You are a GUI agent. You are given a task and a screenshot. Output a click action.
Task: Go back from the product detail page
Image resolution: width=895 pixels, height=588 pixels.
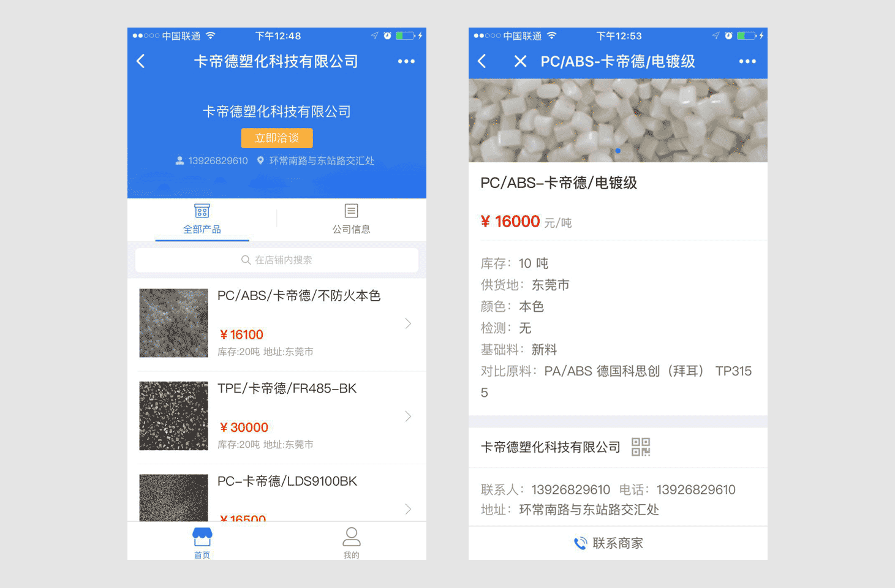482,61
